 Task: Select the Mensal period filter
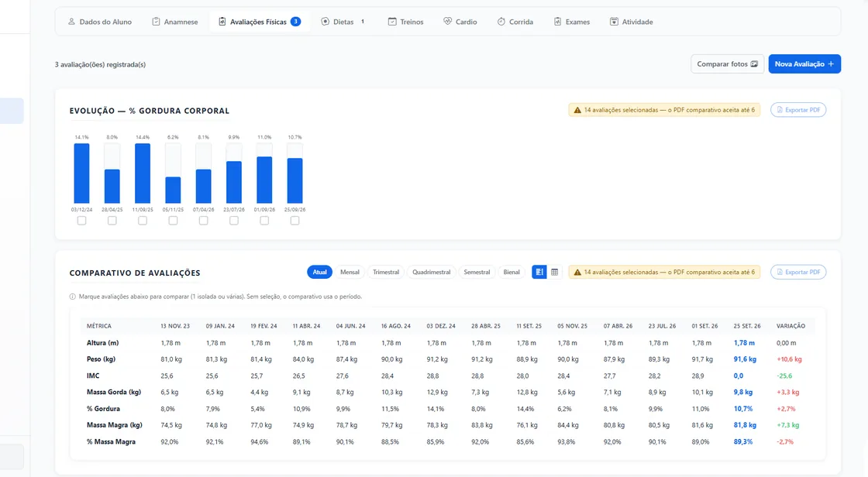350,273
